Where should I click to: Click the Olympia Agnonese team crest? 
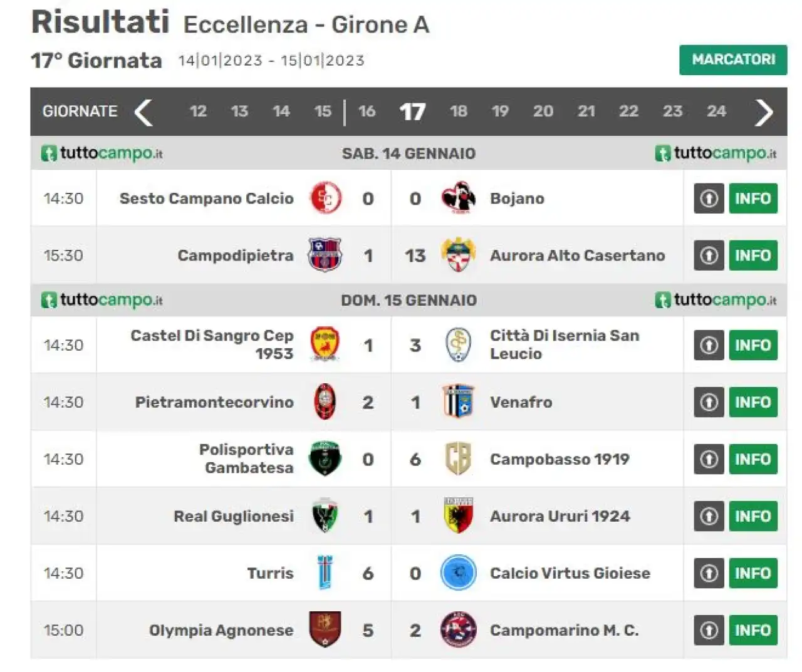[325, 629]
